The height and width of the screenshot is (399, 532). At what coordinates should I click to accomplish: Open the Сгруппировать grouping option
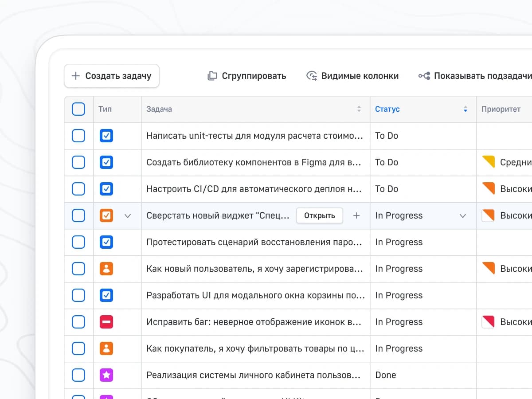coord(247,76)
